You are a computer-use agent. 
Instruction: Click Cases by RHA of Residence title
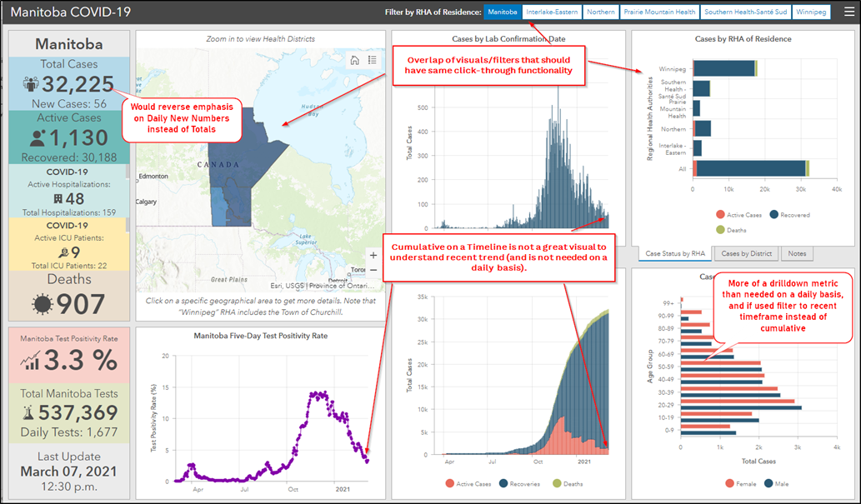tap(743, 39)
